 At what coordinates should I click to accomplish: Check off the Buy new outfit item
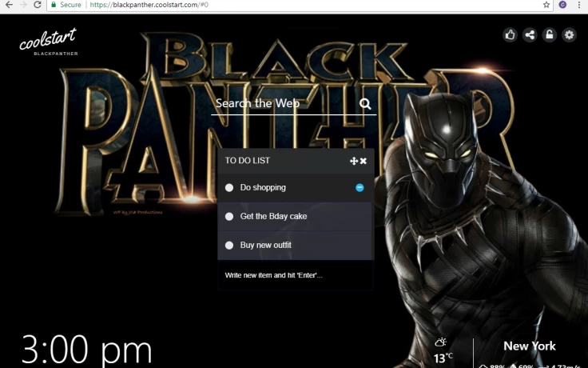click(x=229, y=246)
